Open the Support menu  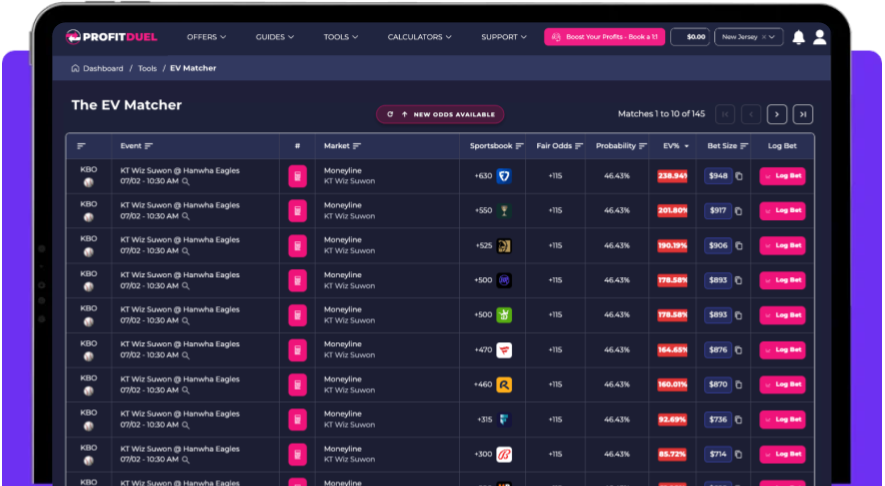(x=504, y=37)
